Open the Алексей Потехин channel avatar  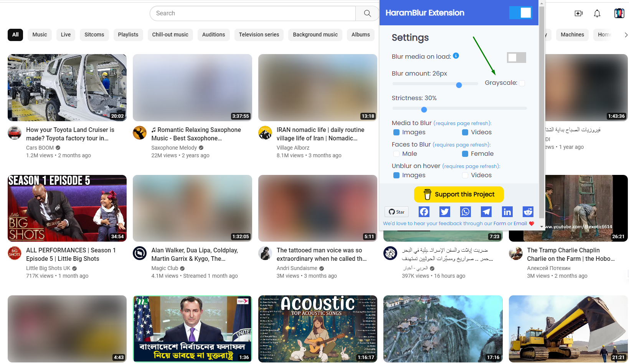click(516, 253)
